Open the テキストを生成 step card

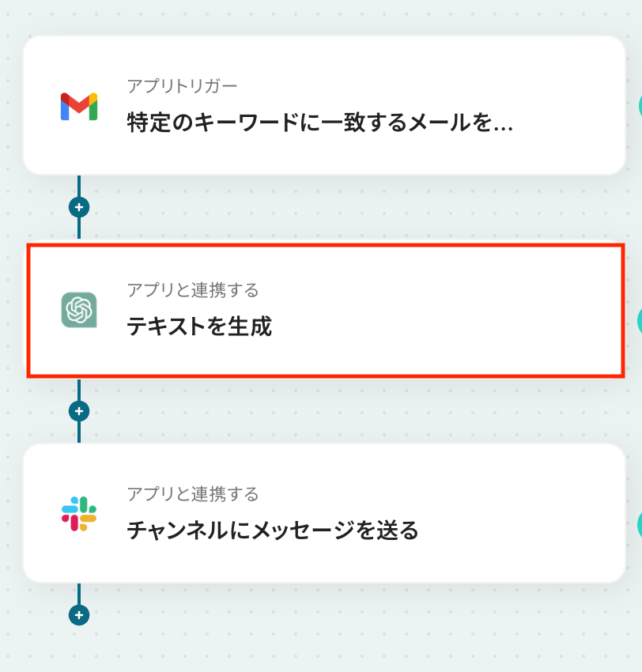point(326,311)
